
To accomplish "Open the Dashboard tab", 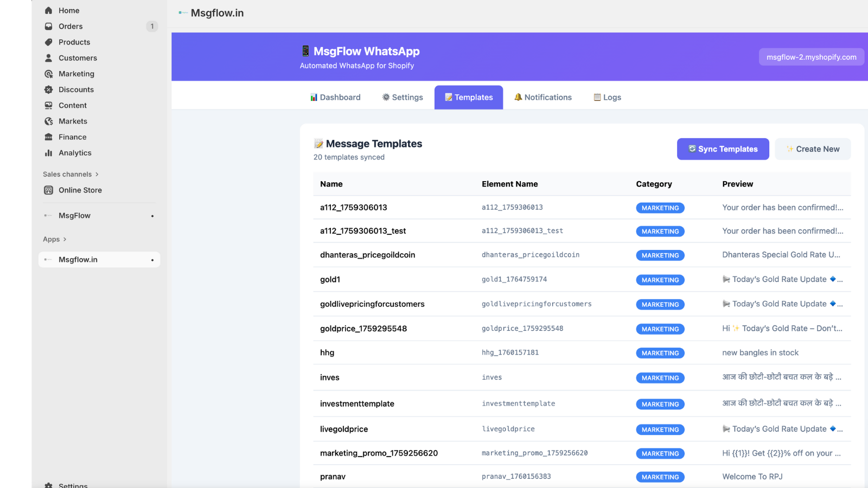I will point(335,98).
